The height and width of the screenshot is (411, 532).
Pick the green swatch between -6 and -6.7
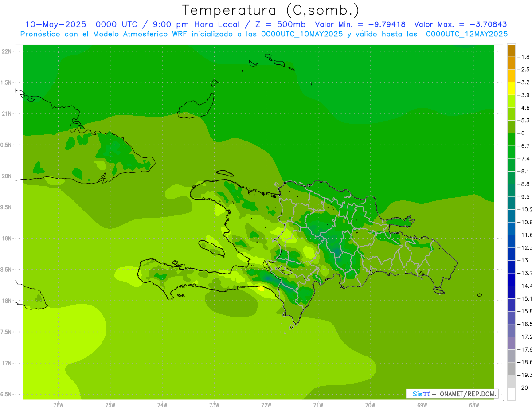(511, 140)
